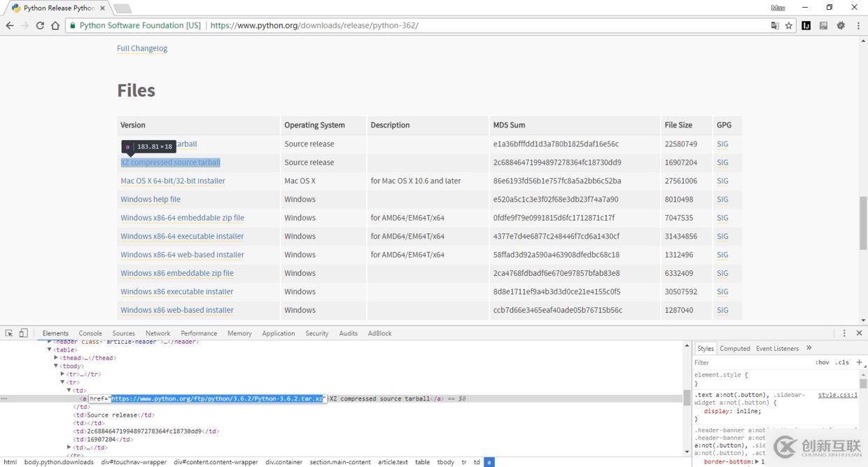
Task: Open the Event Listeners tab
Action: [777, 348]
